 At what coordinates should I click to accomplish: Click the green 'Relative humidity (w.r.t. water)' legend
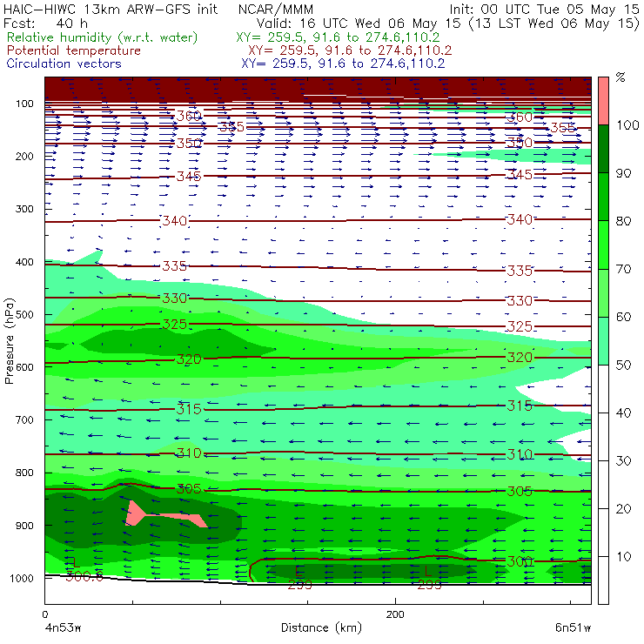point(103,37)
